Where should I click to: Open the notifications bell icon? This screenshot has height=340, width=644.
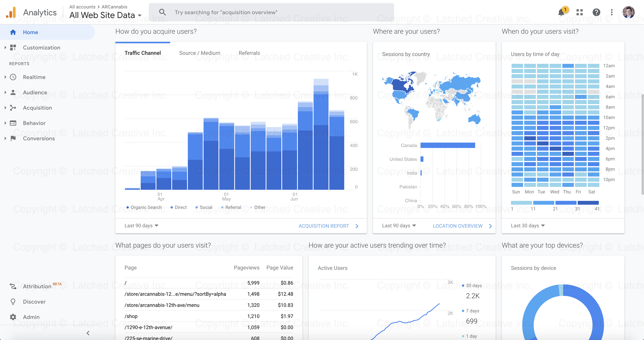[x=561, y=12]
